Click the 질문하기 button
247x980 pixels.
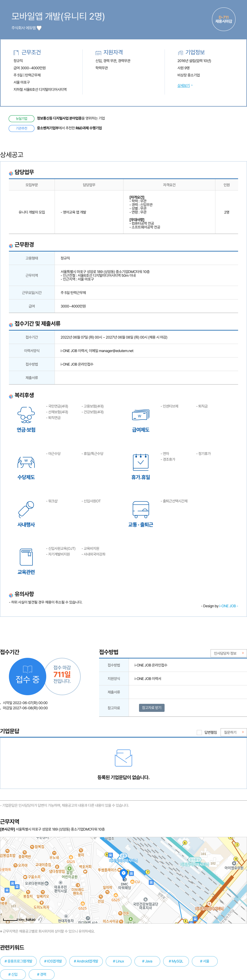[x=233, y=732]
